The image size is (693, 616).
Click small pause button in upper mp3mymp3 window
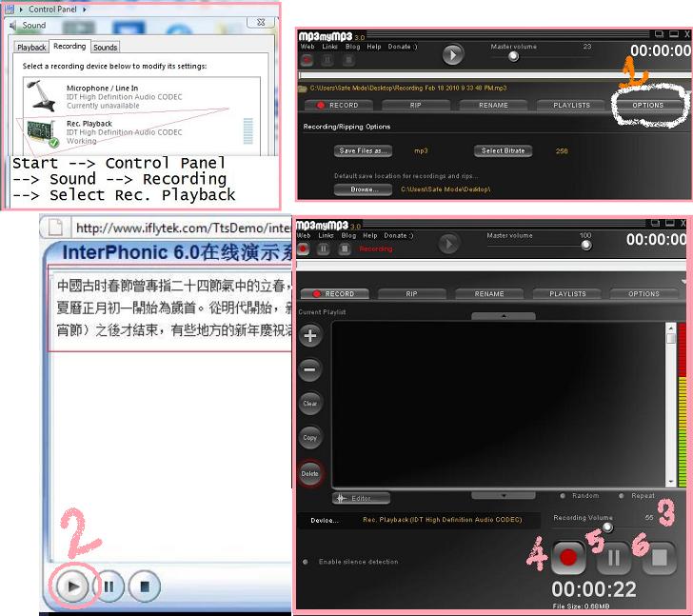(x=327, y=60)
